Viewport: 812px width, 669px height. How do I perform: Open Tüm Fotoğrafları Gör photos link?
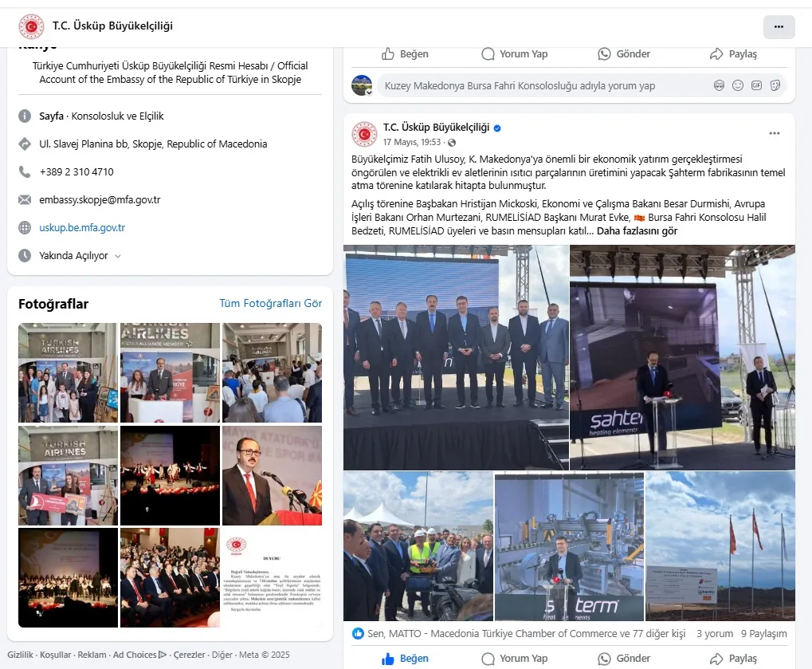[271, 303]
